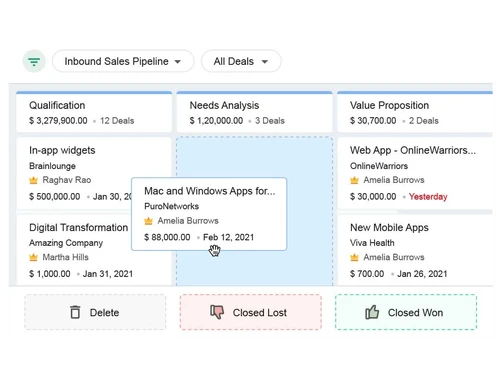Click the $ 3,279,900.00 stage total

tap(58, 121)
